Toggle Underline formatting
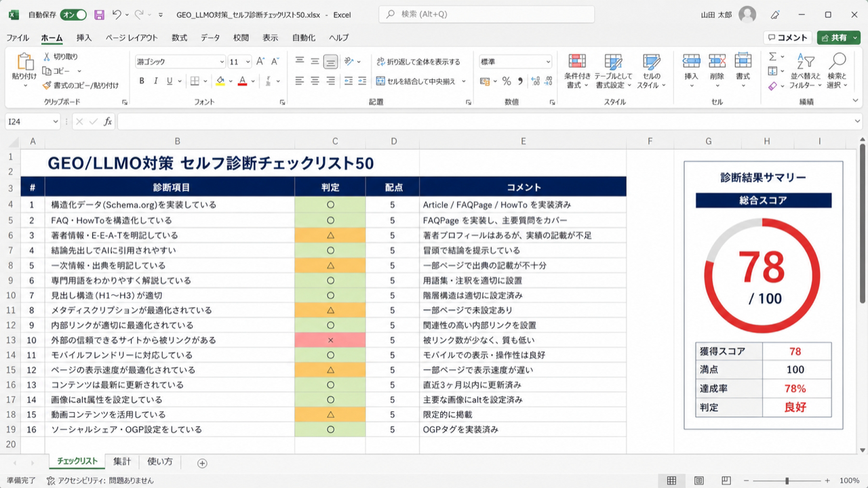The width and height of the screenshot is (868, 488). (x=171, y=81)
